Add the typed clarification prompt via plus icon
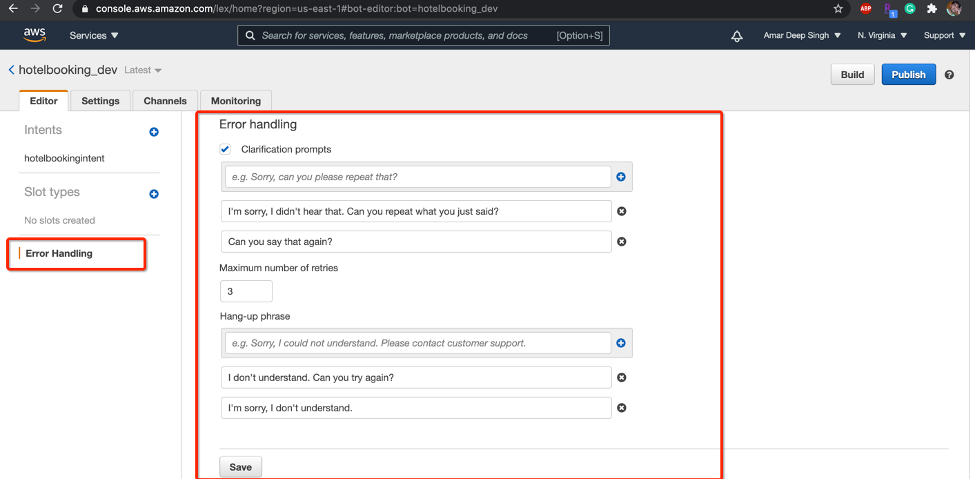This screenshot has height=479, width=977. 621,177
